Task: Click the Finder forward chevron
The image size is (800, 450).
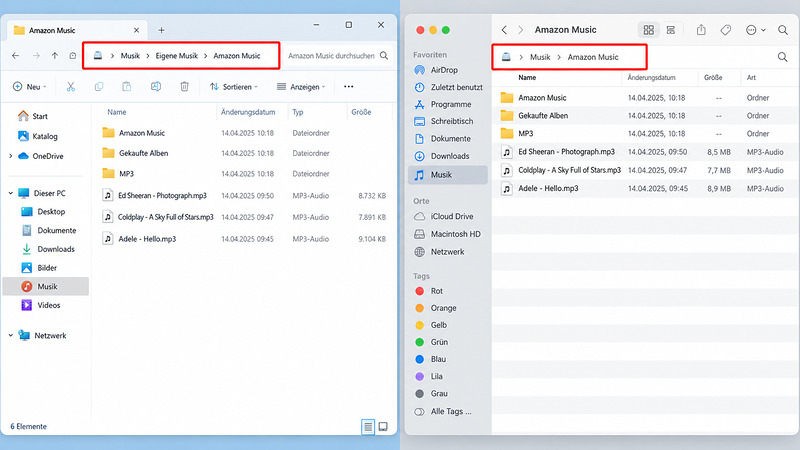Action: [x=520, y=30]
